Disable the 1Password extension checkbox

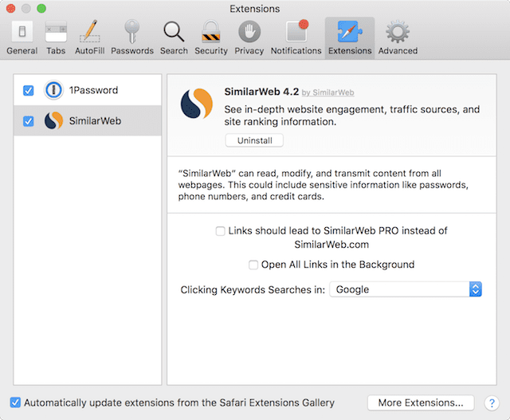pyautogui.click(x=29, y=90)
